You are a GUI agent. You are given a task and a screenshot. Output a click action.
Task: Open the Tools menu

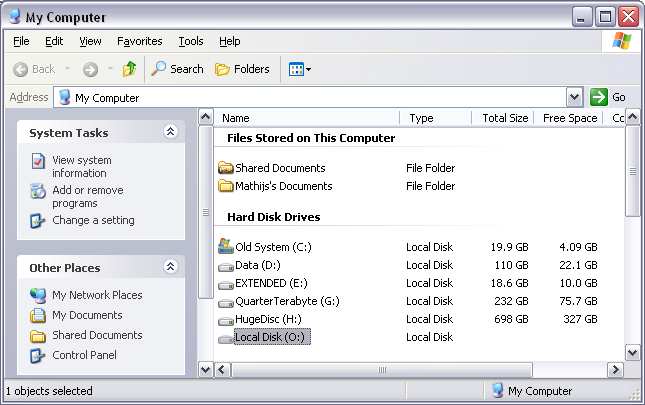click(190, 41)
